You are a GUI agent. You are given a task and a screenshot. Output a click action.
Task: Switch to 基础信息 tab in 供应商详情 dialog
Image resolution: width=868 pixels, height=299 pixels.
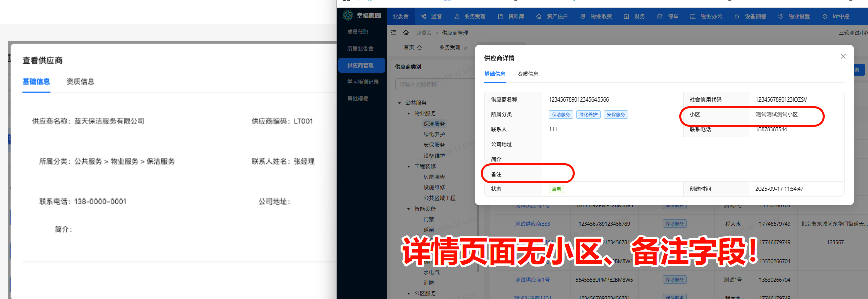click(495, 74)
